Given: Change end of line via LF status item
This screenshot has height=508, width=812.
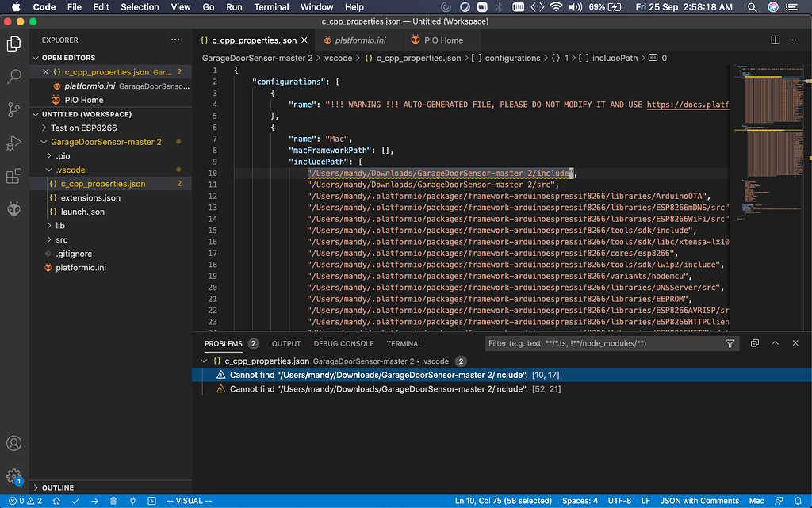Looking at the screenshot, I should point(645,501).
